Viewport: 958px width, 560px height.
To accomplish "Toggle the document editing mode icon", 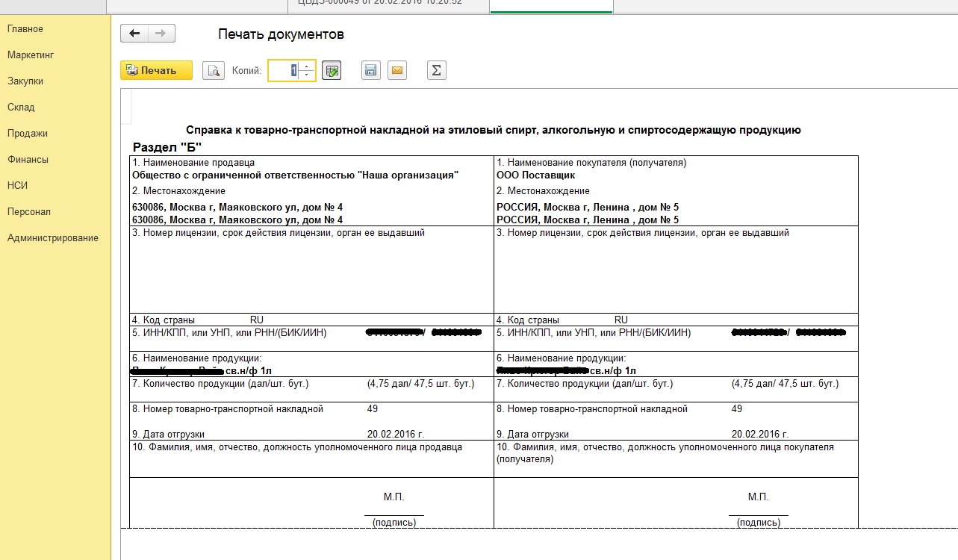I will [x=332, y=70].
